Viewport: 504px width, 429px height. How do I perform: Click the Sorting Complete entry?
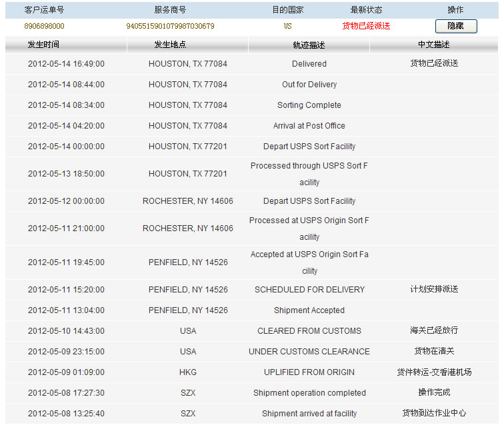(309, 105)
